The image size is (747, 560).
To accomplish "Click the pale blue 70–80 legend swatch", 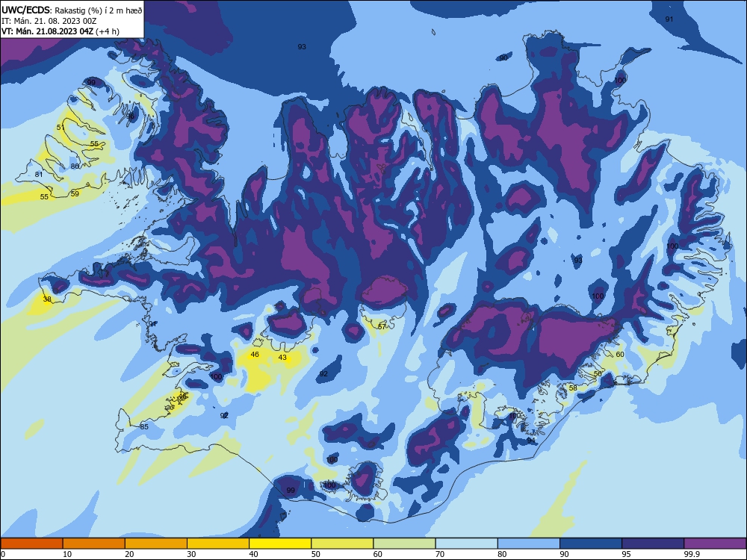I will tap(466, 544).
